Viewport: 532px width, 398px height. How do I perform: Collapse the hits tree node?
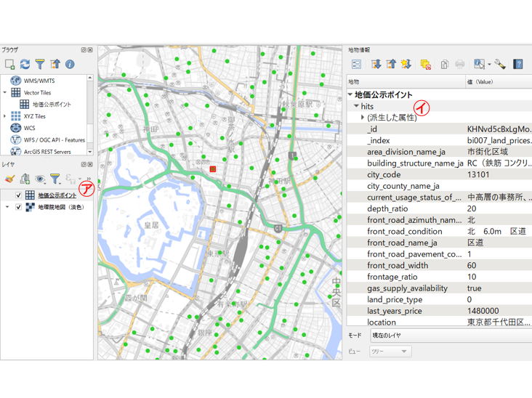pyautogui.click(x=356, y=106)
